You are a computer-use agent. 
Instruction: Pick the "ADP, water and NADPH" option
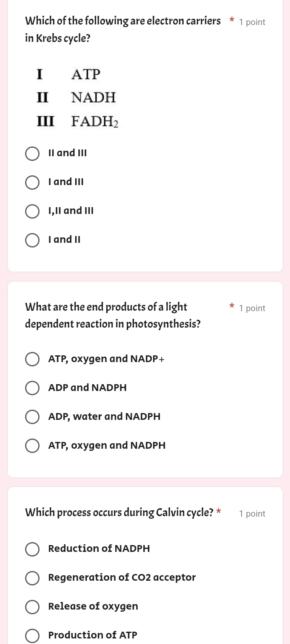(x=32, y=416)
